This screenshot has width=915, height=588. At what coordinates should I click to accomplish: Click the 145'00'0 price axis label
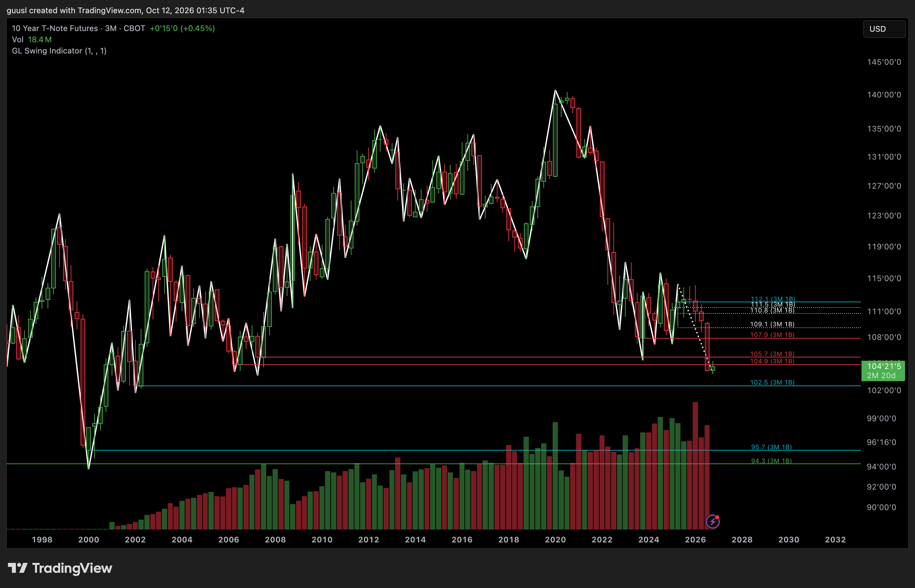(884, 62)
